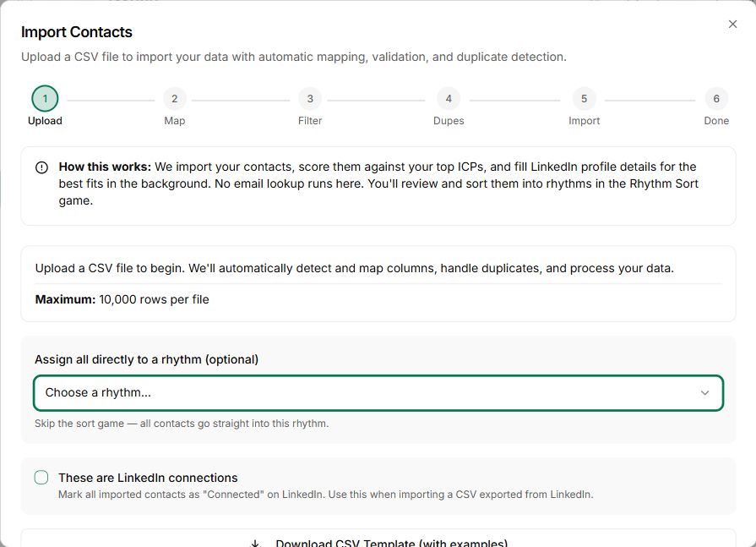Click These are LinkedIn connections label
Viewport: 756px width, 547px height.
click(x=148, y=478)
